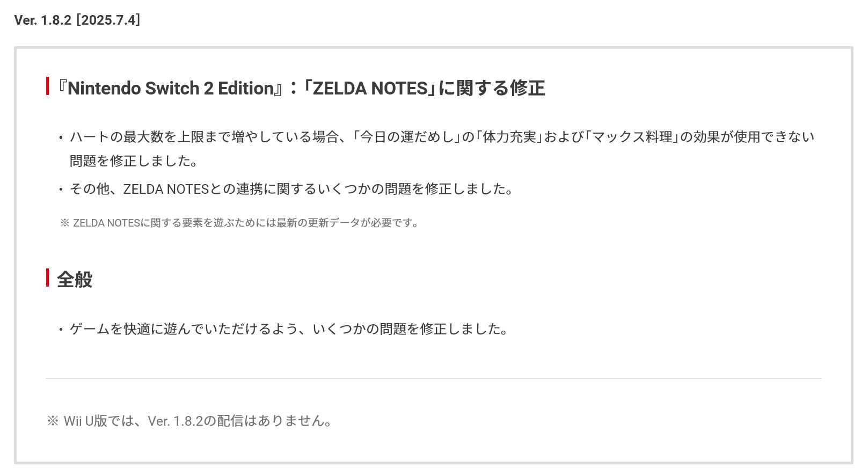Click the ゲームを快適に遊んで bullet text
This screenshot has height=474, width=868.
tap(289, 329)
